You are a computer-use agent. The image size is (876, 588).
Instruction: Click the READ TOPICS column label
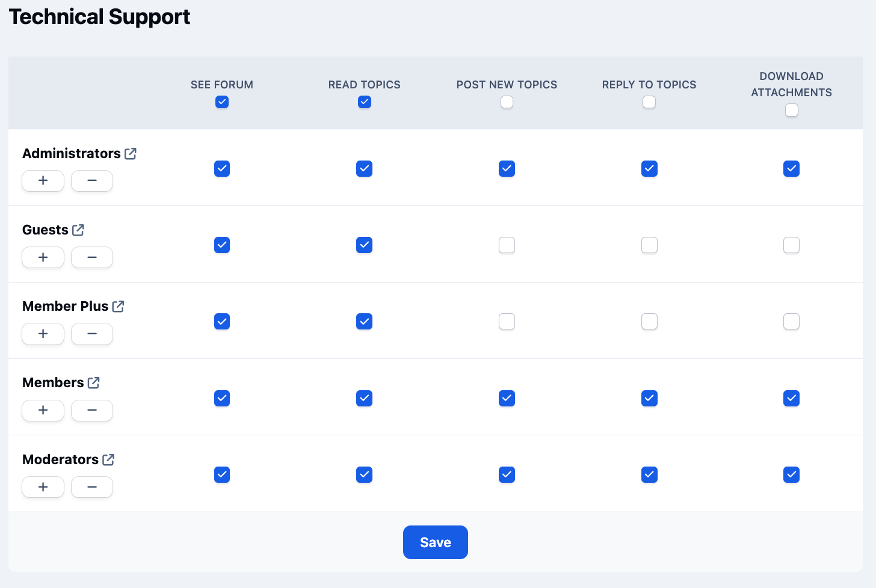click(x=365, y=85)
